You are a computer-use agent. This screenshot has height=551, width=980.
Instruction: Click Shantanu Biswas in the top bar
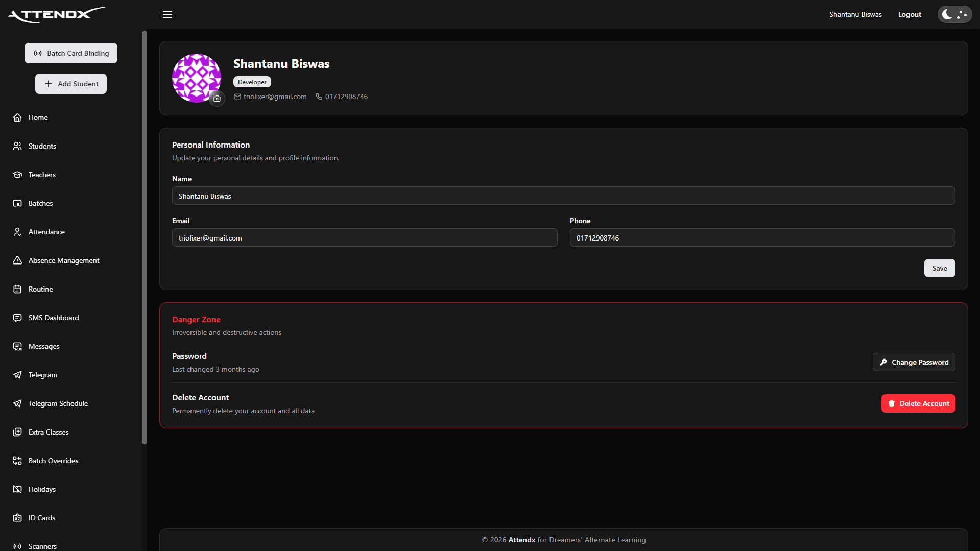click(x=855, y=14)
